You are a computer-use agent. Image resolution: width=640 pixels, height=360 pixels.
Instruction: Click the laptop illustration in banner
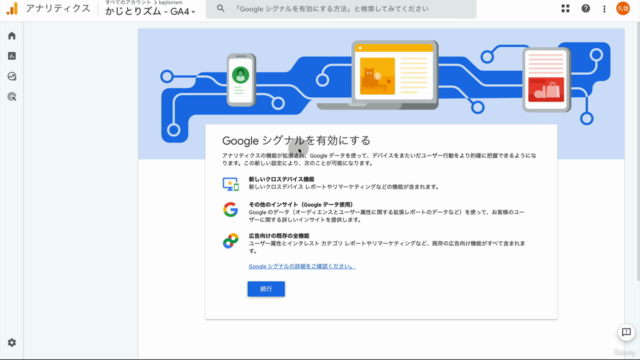coord(379,76)
